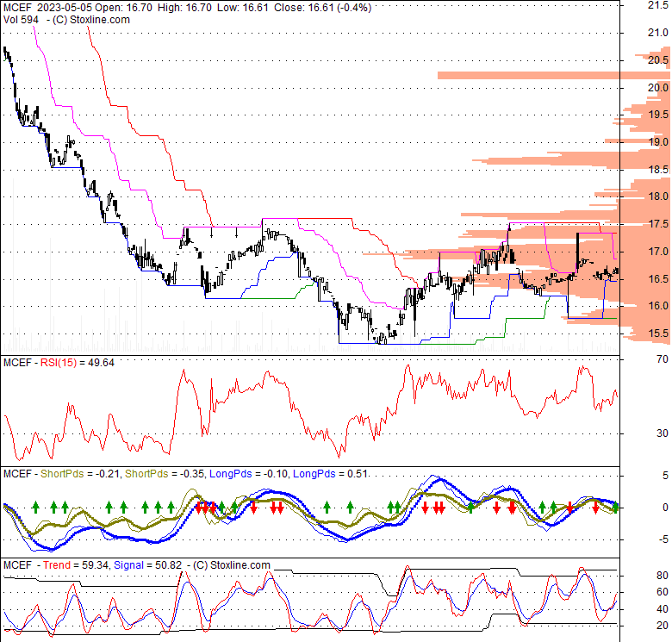
Task: Click the 40 label on Trend axis
Action: pos(663,609)
